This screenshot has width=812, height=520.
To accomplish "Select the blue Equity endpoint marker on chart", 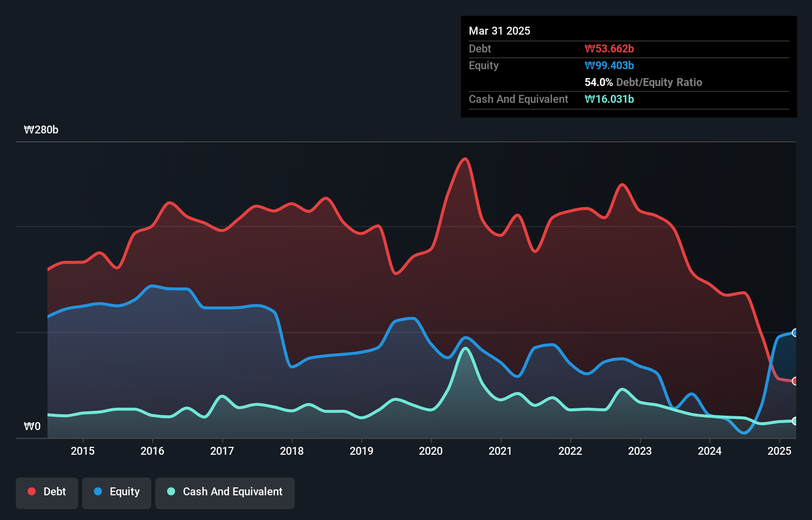I will (x=795, y=333).
